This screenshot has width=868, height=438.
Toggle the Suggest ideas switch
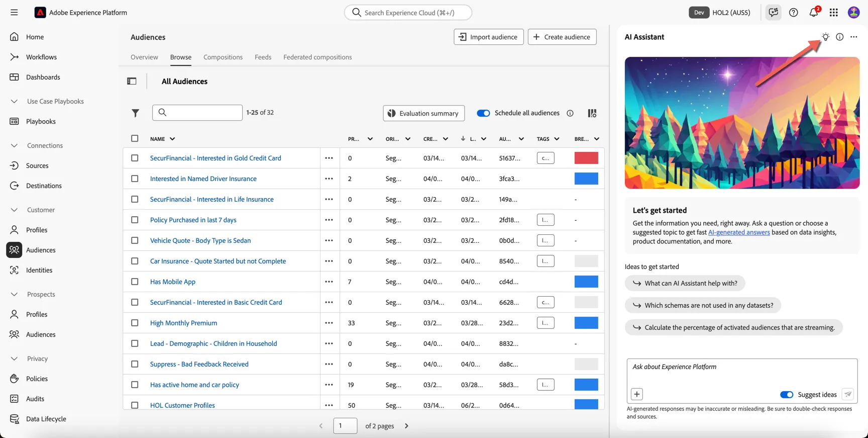click(787, 395)
